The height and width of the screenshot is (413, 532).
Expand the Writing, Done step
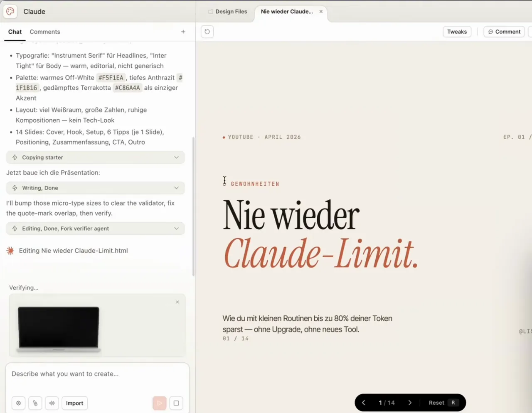[x=96, y=188]
